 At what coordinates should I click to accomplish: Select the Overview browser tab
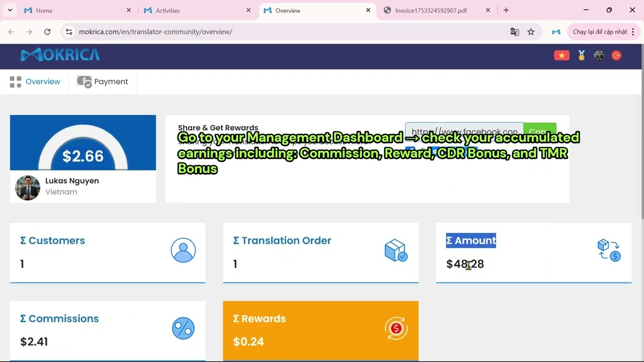316,10
